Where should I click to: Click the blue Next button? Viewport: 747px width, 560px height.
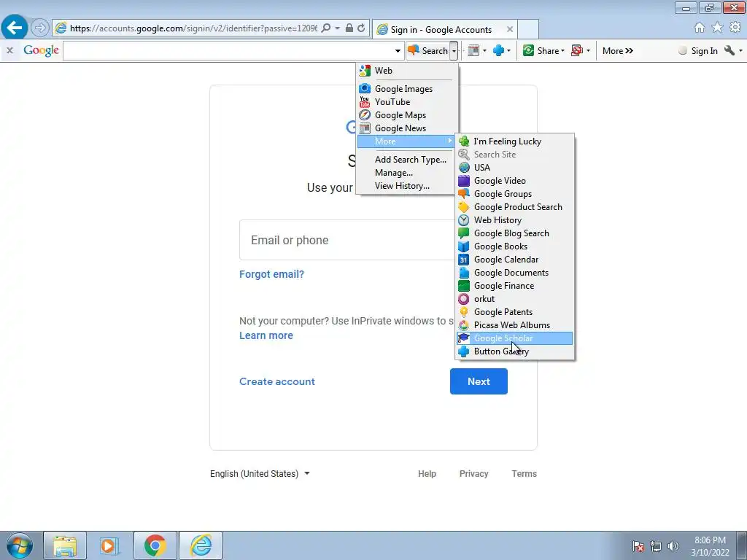coord(479,381)
